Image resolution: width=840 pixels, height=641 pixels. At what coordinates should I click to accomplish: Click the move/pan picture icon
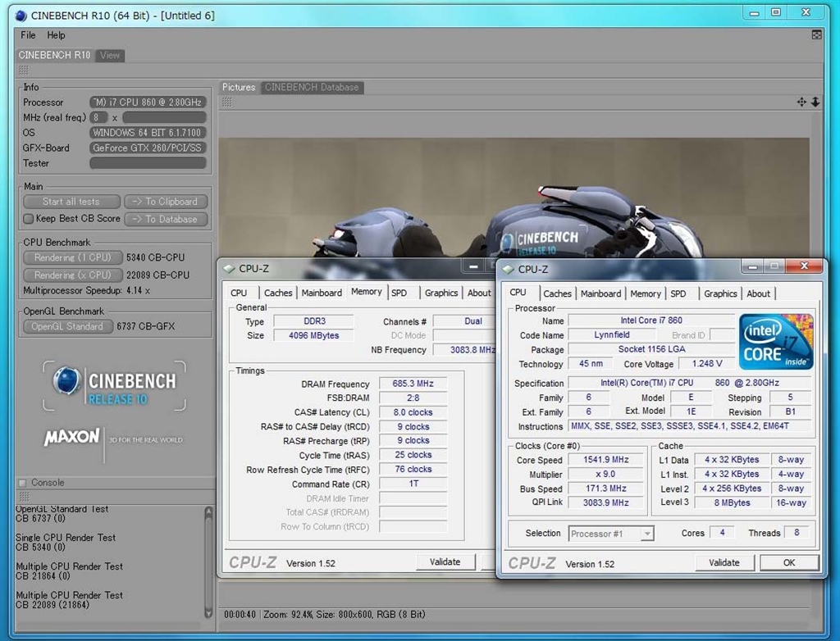pyautogui.click(x=801, y=102)
